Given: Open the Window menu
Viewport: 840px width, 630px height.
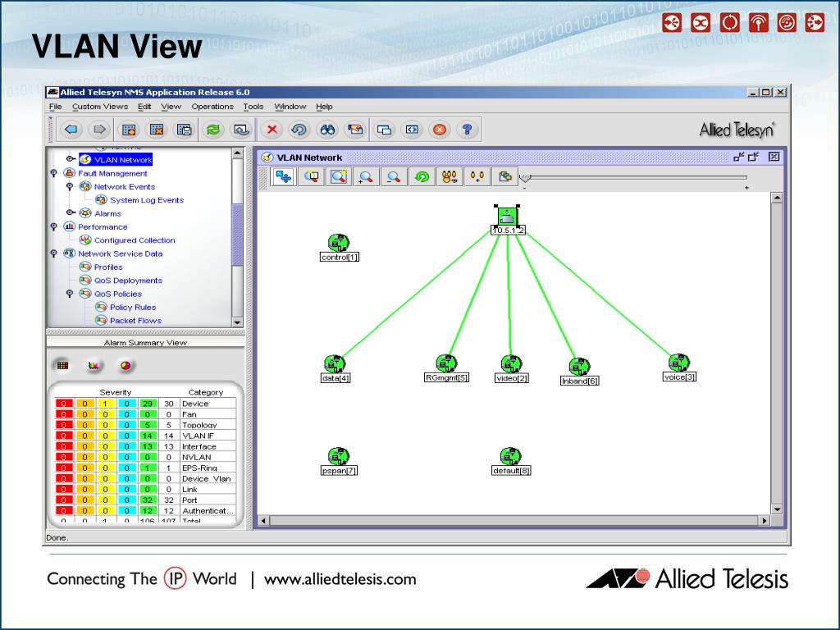Looking at the screenshot, I should (290, 107).
